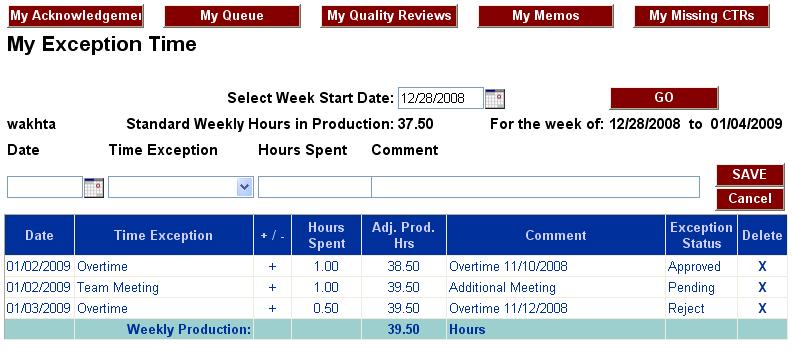Select the Team Meeting cell
The height and width of the screenshot is (362, 792).
tap(164, 287)
